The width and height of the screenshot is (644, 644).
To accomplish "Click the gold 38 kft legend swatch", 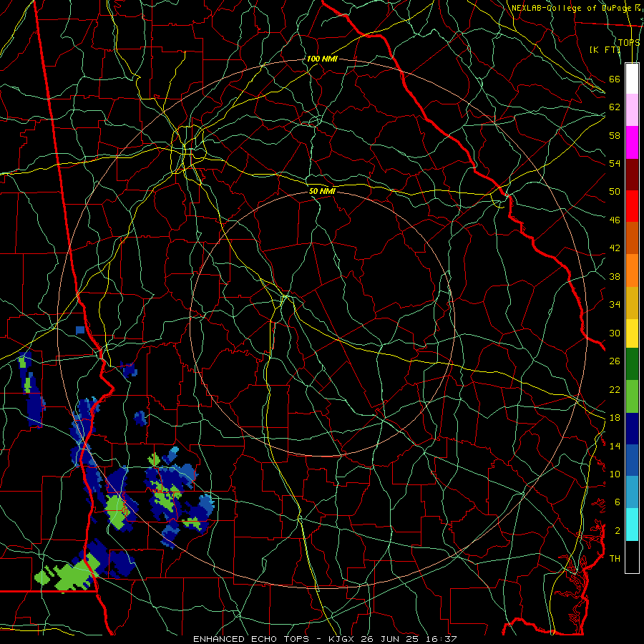I will (632, 303).
